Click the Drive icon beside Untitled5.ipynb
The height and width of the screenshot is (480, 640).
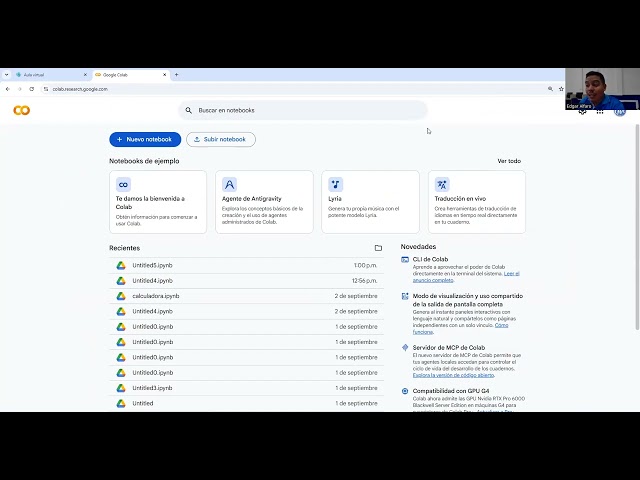coord(121,265)
